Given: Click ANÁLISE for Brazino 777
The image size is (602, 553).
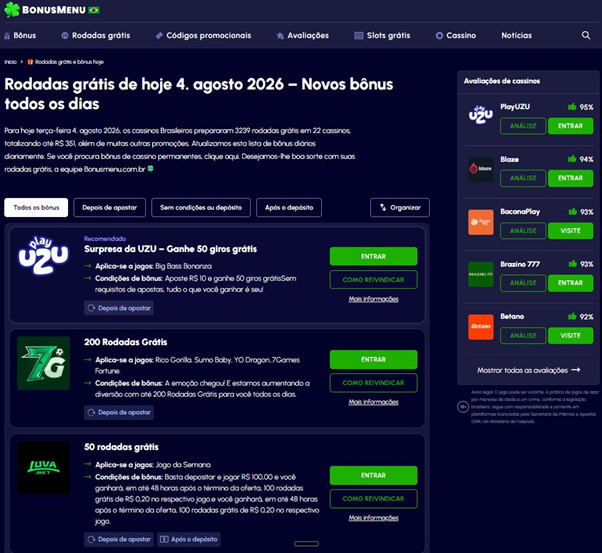Looking at the screenshot, I should tap(523, 283).
